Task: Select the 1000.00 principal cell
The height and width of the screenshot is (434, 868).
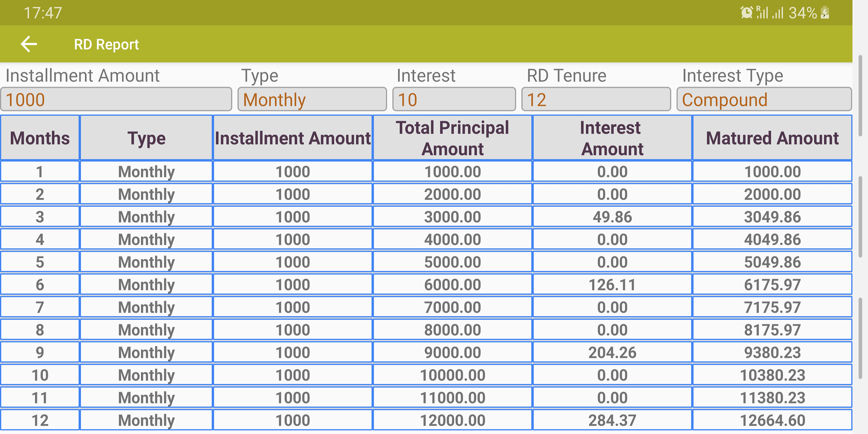Action: pyautogui.click(x=452, y=172)
